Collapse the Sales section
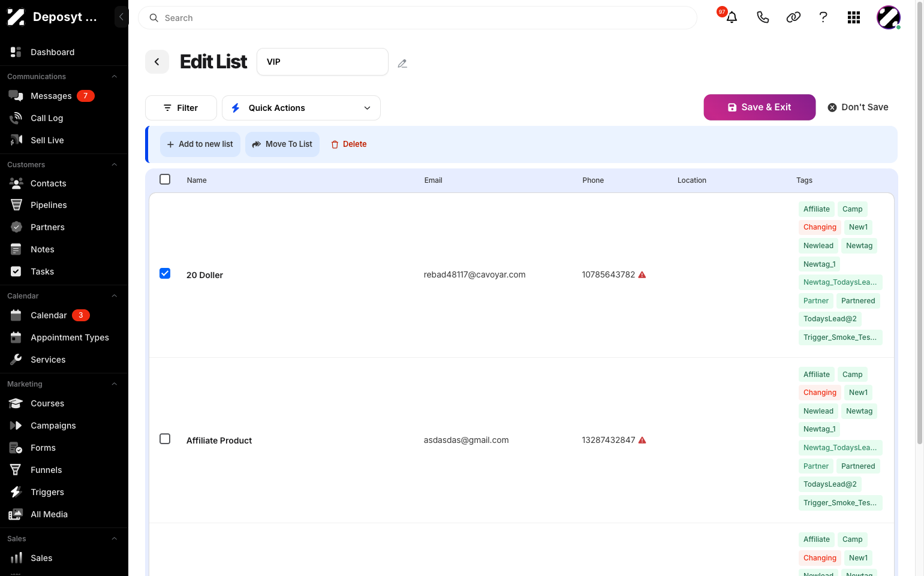Viewport: 924px width, 576px height. coord(114,539)
